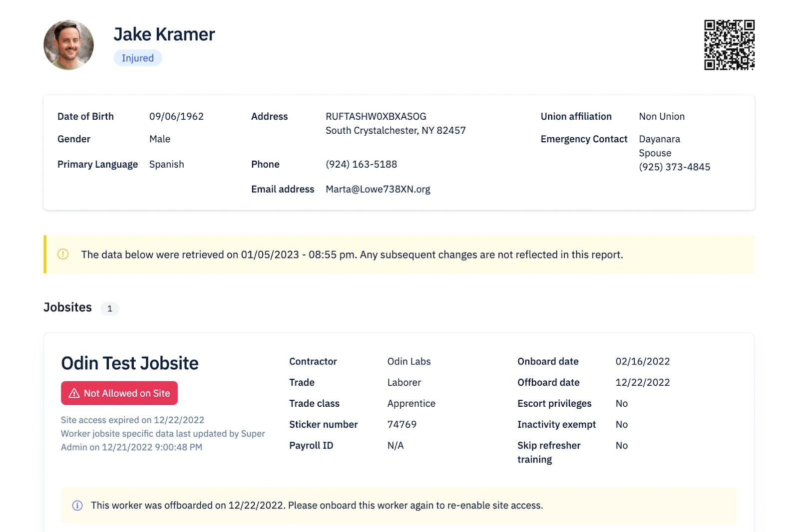This screenshot has width=799, height=532.
Task: Click the Date of Birth label
Action: click(85, 116)
